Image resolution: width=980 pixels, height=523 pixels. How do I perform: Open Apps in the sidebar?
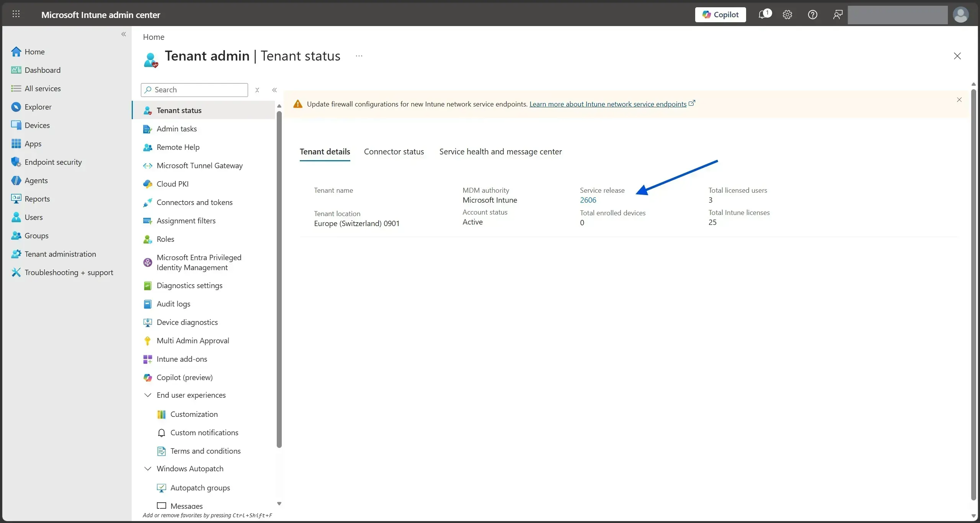[33, 144]
